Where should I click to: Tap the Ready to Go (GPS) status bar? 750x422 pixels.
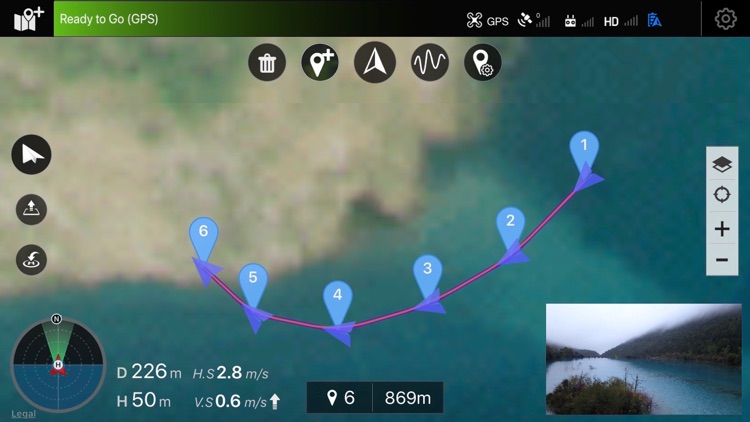253,19
